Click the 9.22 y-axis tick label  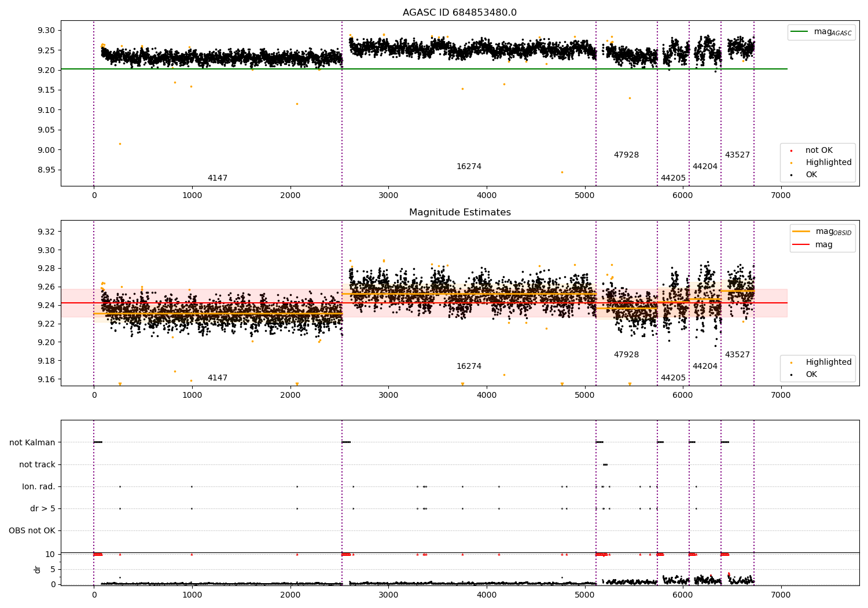(46, 324)
